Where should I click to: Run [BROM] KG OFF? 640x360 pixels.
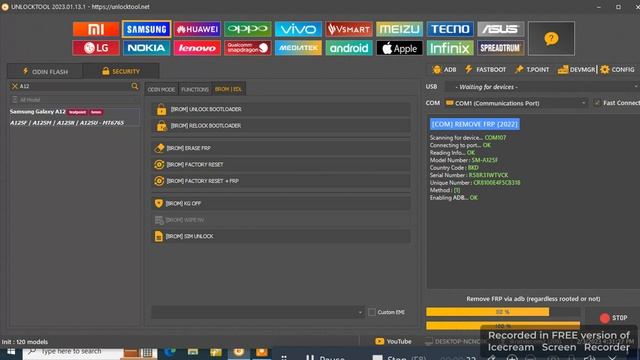pyautogui.click(x=281, y=203)
